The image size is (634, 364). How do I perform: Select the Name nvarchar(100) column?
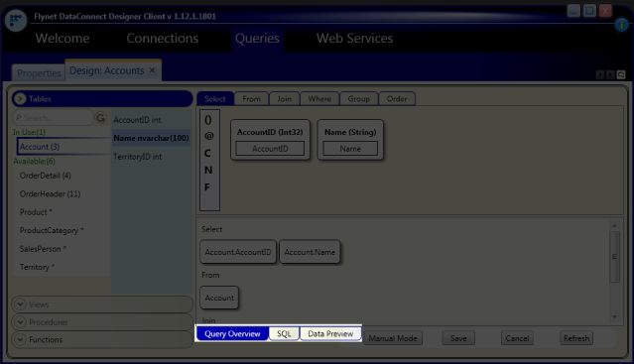point(152,138)
